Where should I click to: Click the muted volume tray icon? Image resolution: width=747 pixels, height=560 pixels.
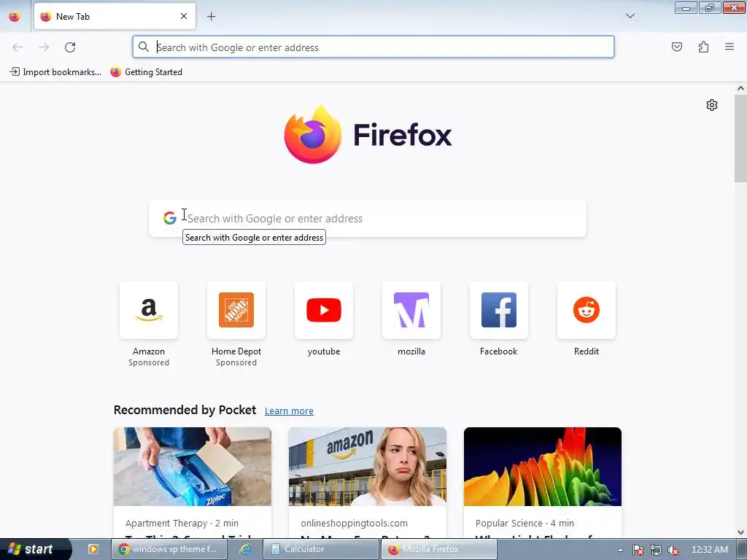click(x=673, y=550)
